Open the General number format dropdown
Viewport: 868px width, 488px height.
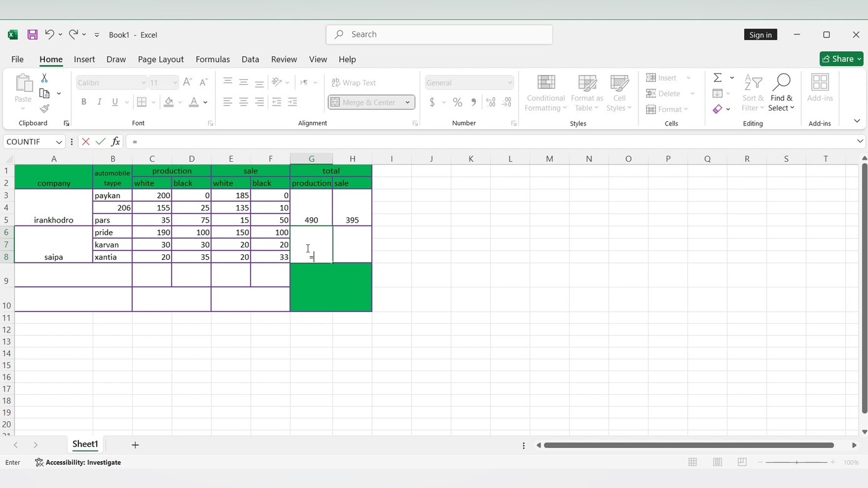(510, 82)
